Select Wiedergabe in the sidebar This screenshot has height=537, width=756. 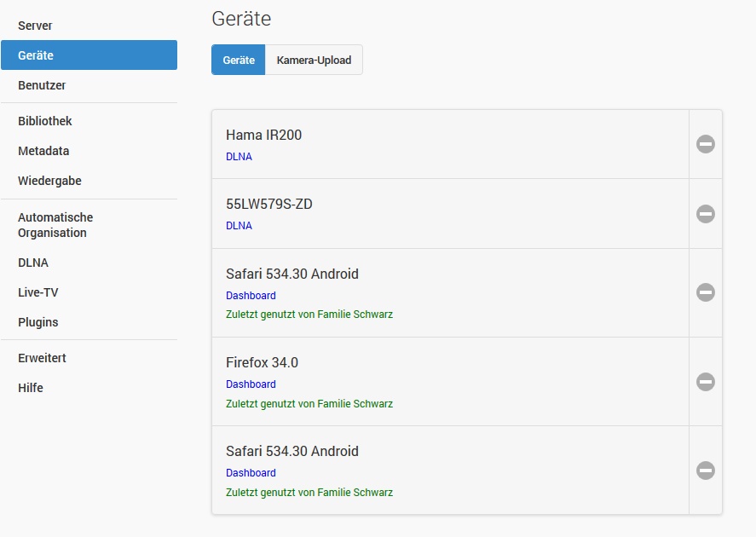49,181
